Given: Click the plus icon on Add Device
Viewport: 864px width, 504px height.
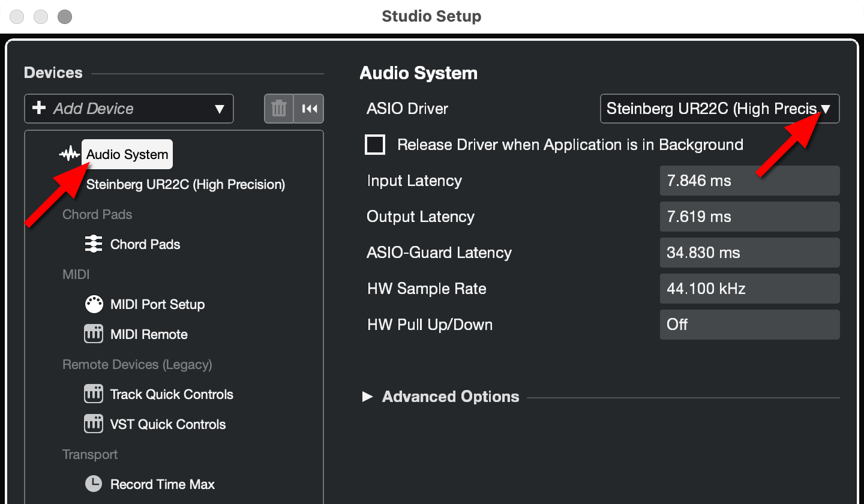Looking at the screenshot, I should click(38, 109).
